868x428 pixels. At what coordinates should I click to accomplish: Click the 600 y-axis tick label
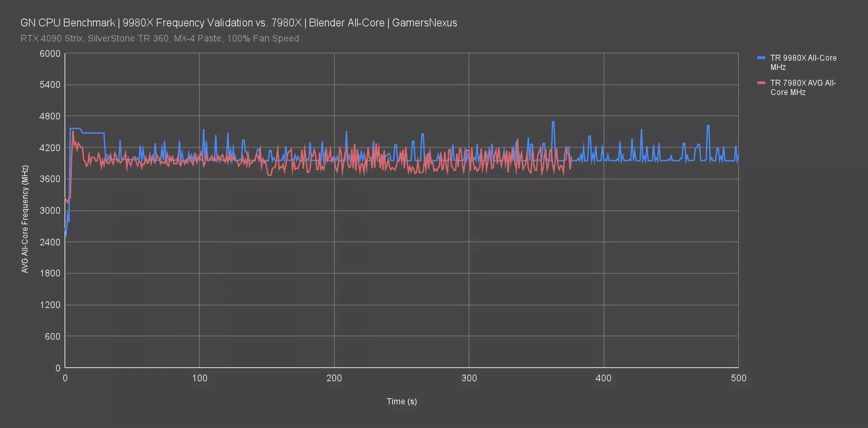click(53, 337)
